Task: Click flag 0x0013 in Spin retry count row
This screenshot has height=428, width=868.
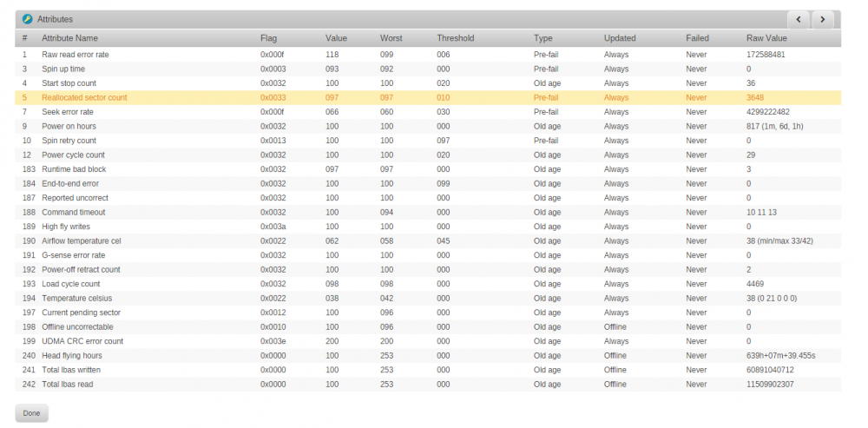Action: point(273,141)
